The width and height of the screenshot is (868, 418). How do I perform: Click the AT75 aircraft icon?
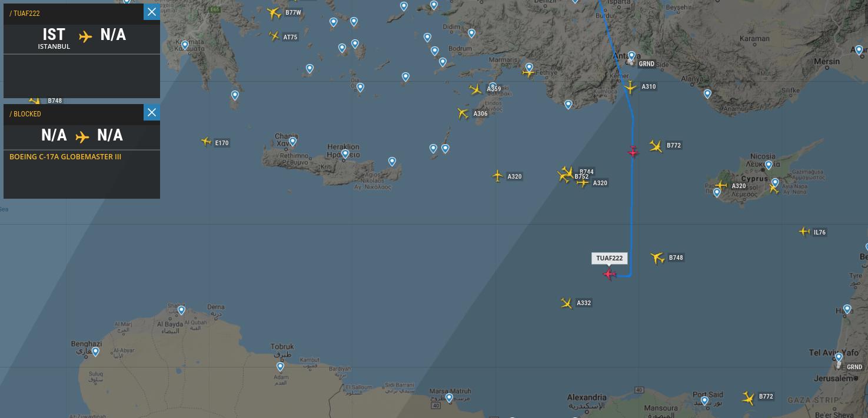(x=274, y=36)
